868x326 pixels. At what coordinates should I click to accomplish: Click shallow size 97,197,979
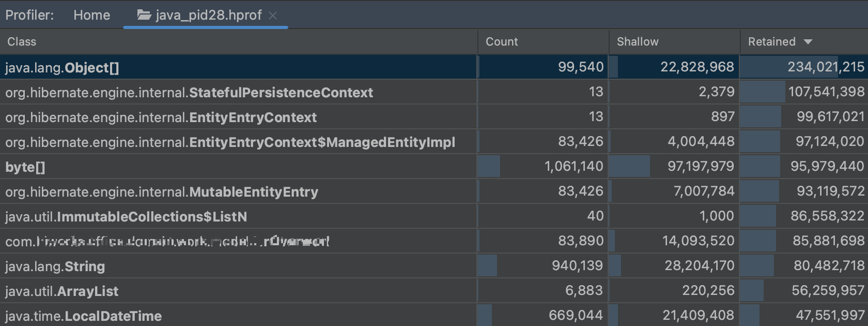tap(701, 166)
